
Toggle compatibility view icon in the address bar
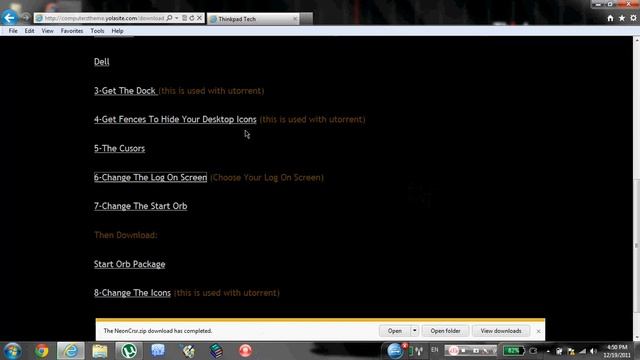point(184,18)
